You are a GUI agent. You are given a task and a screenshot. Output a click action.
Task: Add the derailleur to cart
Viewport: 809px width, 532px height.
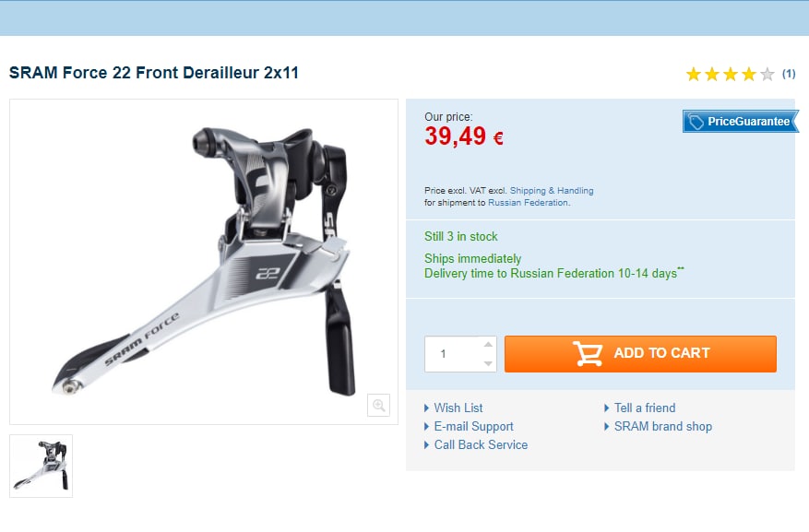coord(640,354)
